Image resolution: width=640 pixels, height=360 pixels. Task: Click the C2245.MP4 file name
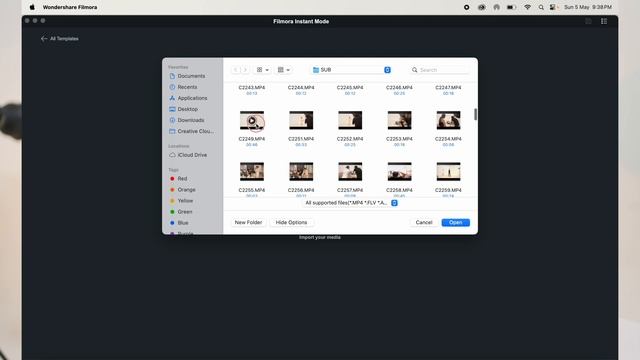(x=350, y=88)
